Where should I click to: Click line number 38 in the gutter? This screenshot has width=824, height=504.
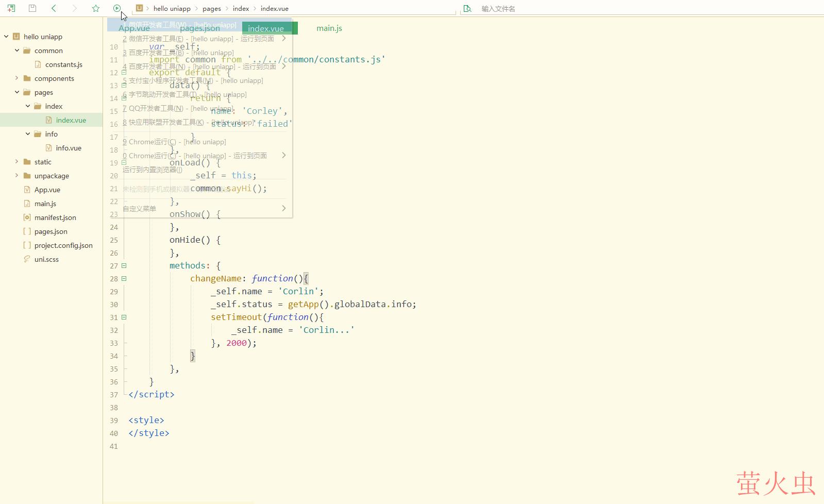114,408
